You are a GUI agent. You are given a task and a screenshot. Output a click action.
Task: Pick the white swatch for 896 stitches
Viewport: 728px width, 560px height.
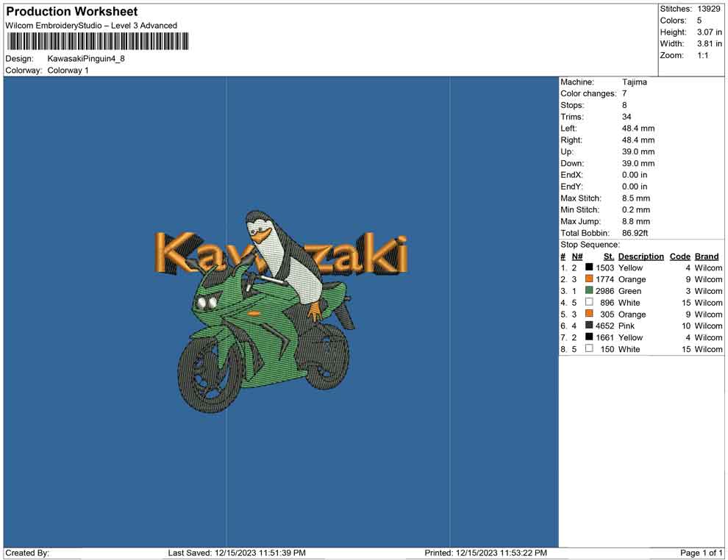click(x=589, y=303)
